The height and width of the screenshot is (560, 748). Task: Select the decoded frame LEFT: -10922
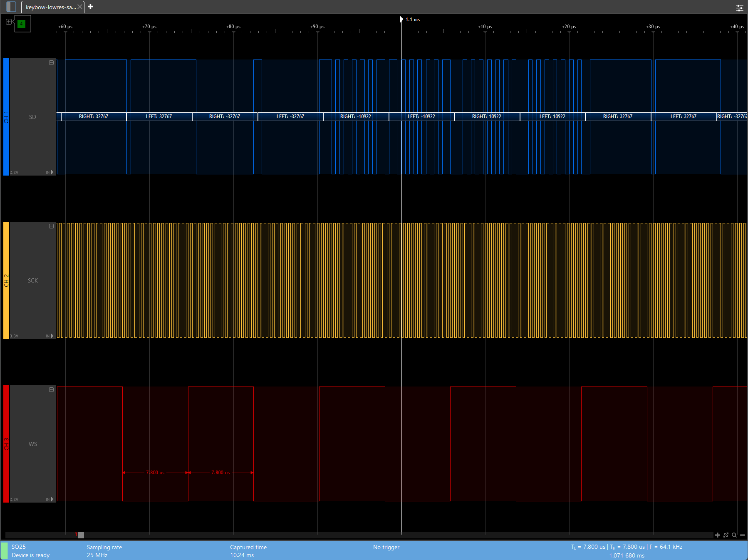coord(421,116)
